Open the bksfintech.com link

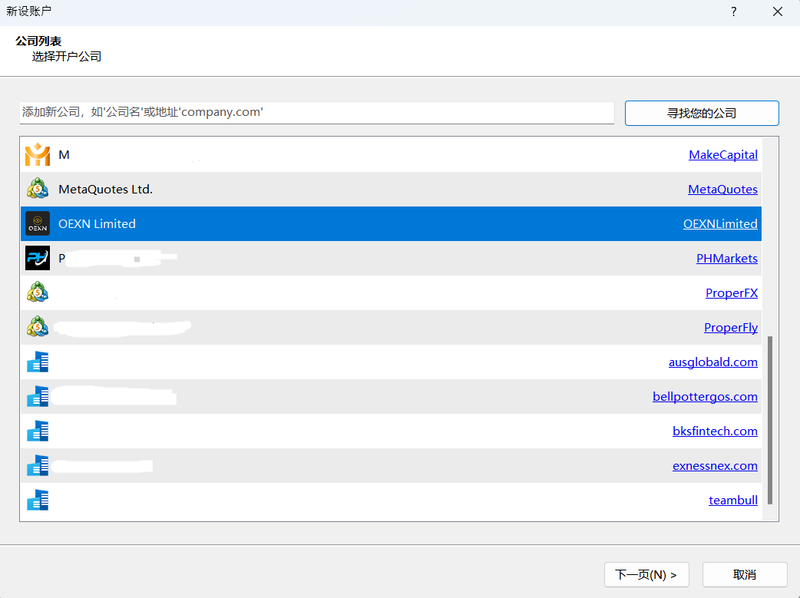point(715,431)
